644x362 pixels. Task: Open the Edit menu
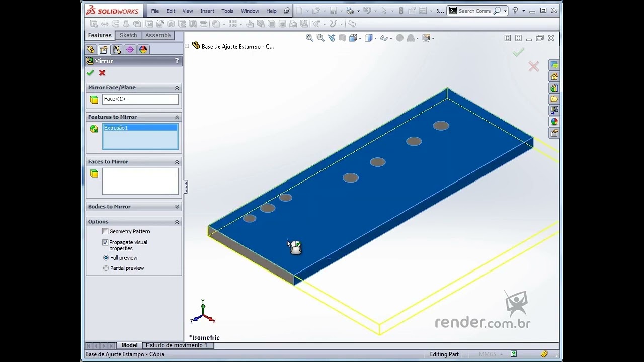171,11
